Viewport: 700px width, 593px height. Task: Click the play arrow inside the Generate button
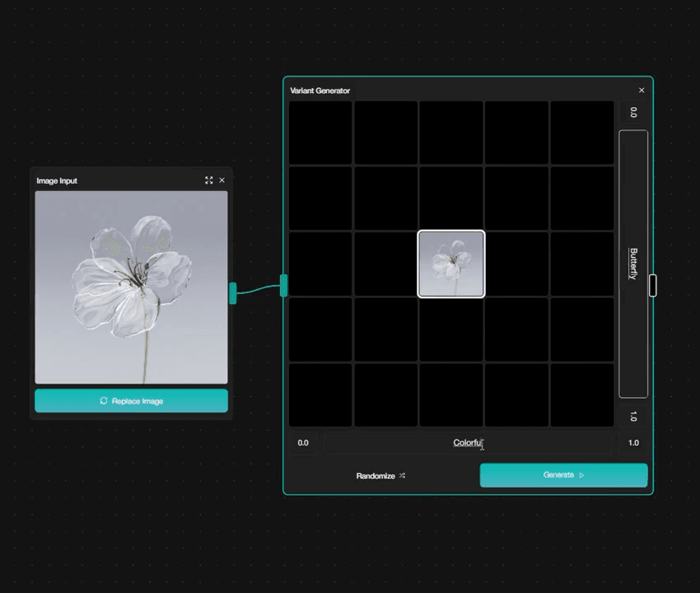pos(580,475)
